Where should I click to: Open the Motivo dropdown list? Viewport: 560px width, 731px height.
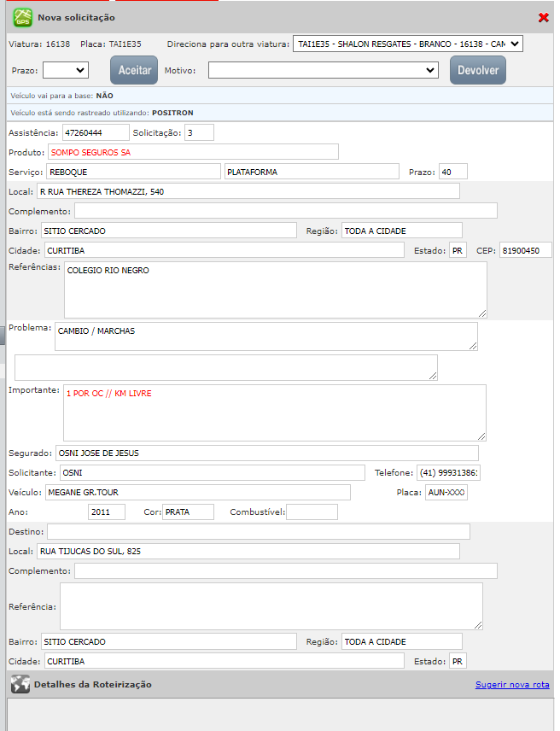(x=324, y=70)
